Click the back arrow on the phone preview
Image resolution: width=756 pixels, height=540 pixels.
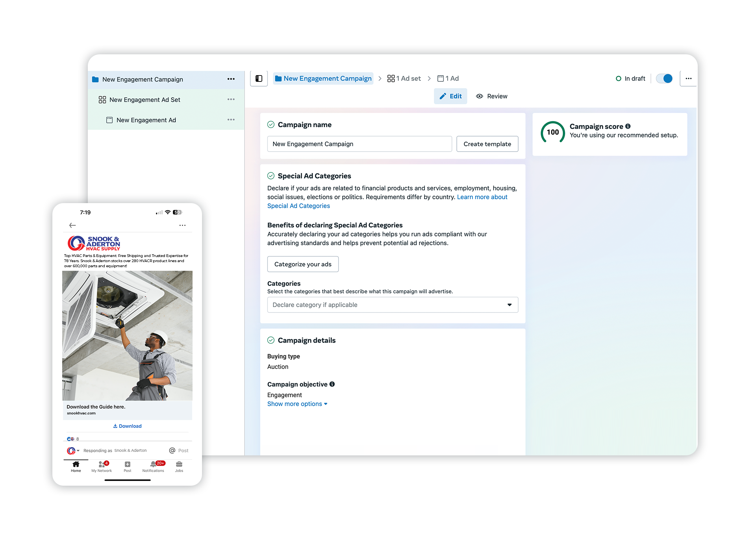point(72,225)
